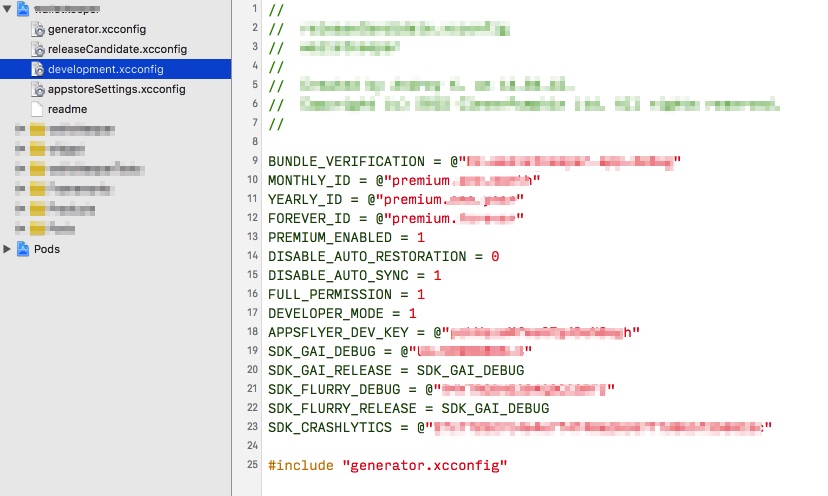Select the Pods project label
Viewport: 828px width, 496px height.
47,249
